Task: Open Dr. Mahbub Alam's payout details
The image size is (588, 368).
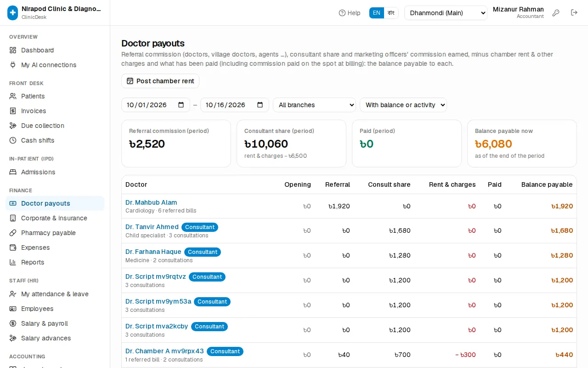Action: (x=151, y=202)
